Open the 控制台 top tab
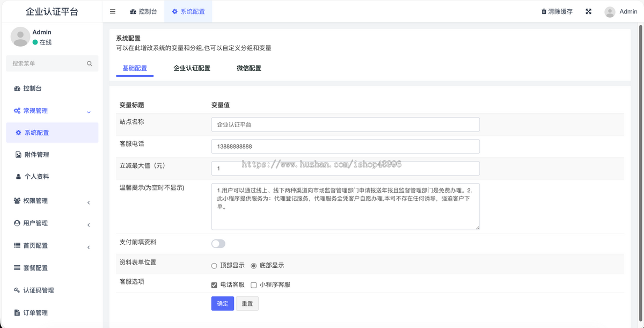The image size is (644, 328). [143, 11]
